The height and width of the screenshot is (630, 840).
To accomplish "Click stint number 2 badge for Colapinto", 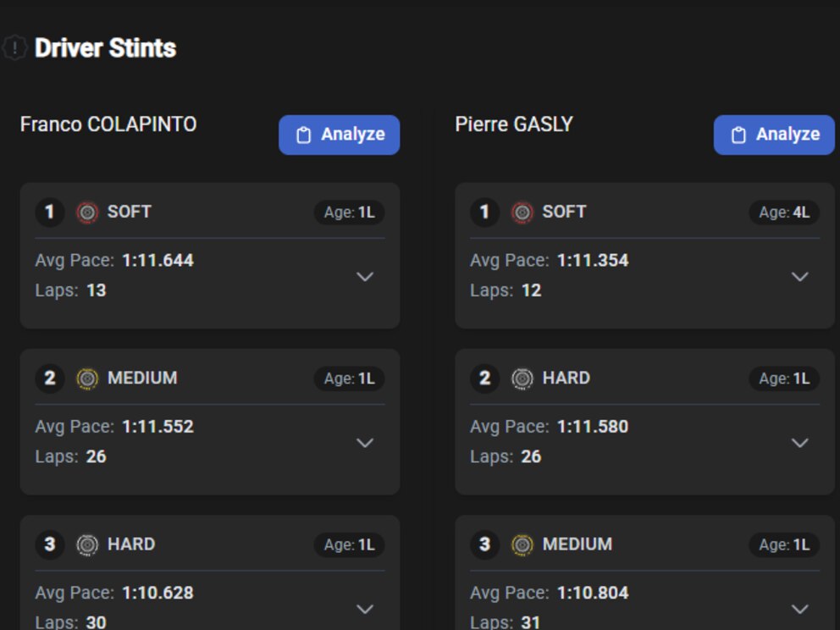I will coord(49,378).
